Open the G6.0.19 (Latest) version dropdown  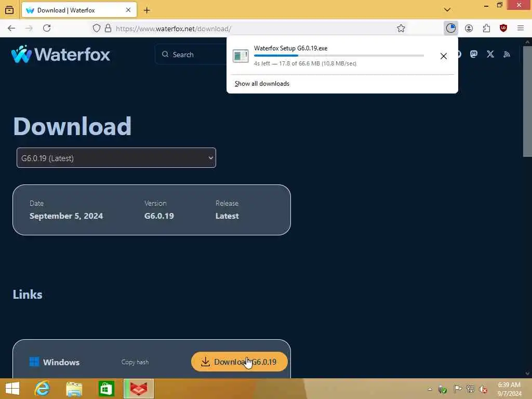[116, 158]
